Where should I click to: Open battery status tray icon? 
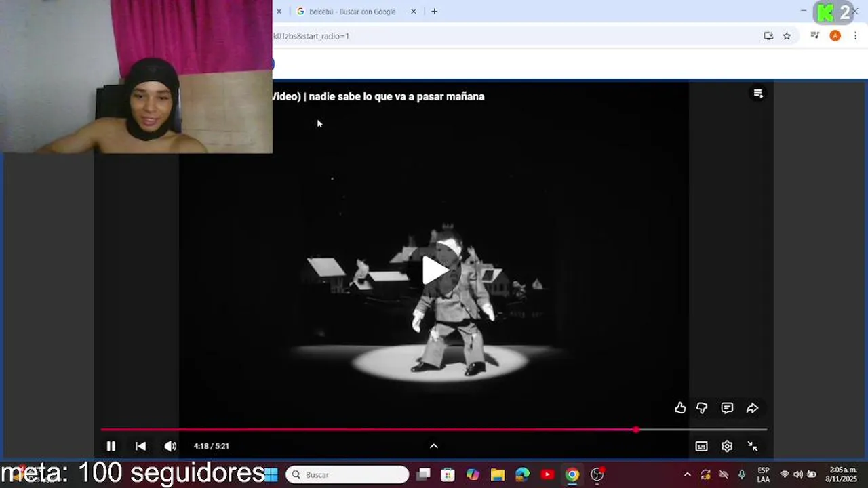(811, 474)
